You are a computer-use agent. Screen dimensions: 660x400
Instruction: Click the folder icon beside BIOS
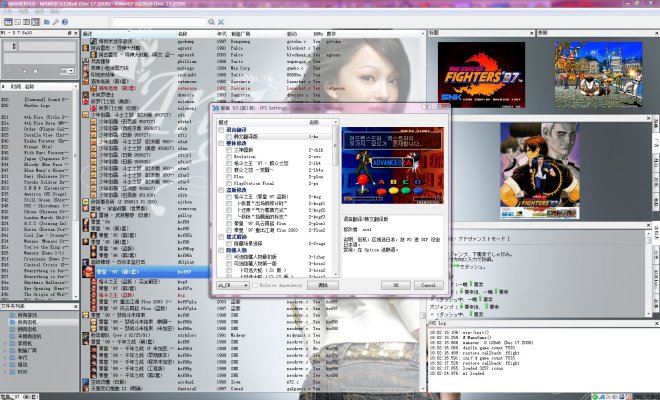[13, 372]
